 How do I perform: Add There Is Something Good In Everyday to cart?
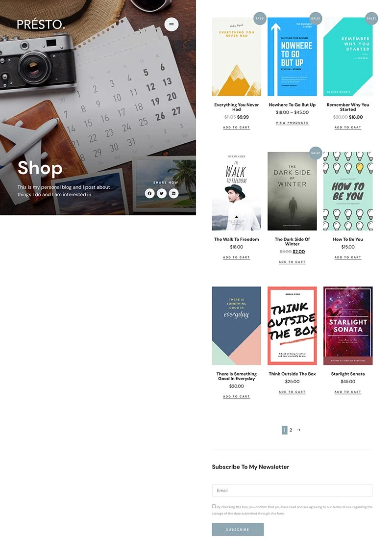point(236,396)
